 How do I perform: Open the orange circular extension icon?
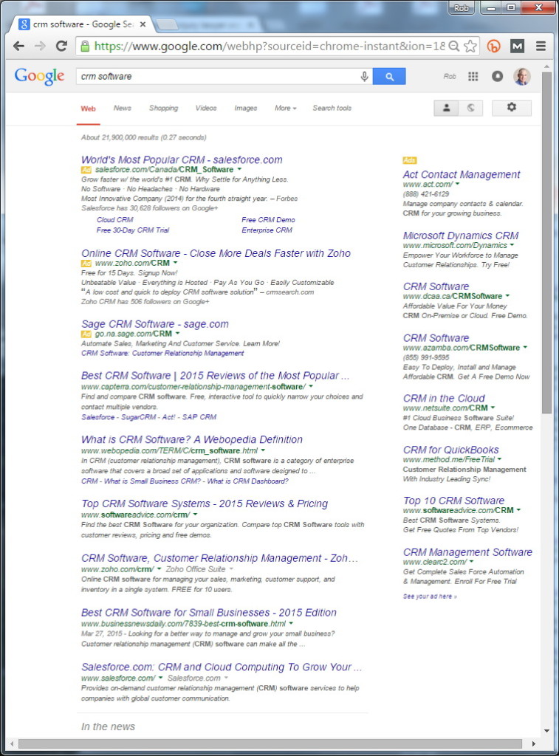pos(493,47)
